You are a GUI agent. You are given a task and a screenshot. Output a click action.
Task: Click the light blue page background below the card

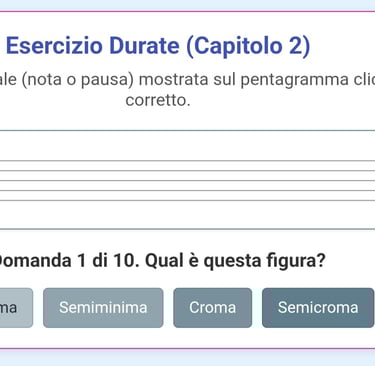click(x=187, y=358)
